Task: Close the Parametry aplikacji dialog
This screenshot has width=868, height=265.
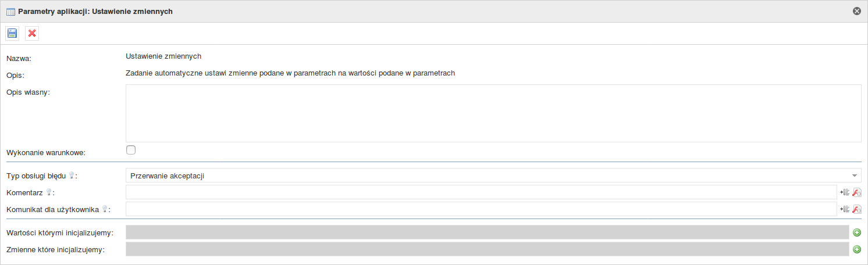Action: pos(856,11)
